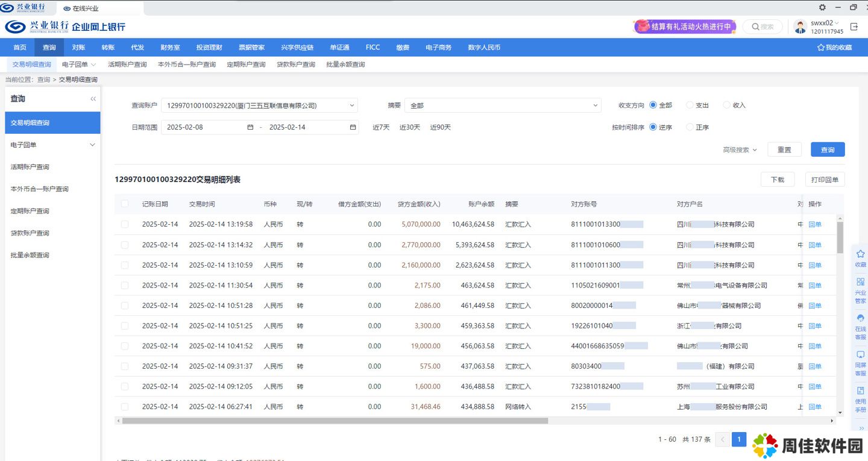Click the horizontal scrollbar left arrow
Screen dimensions: 868x461
pos(118,421)
